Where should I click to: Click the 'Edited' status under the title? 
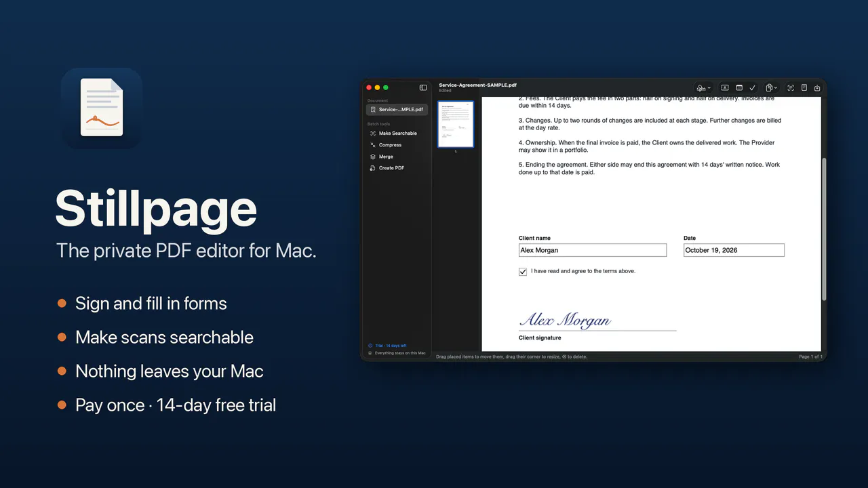point(445,91)
